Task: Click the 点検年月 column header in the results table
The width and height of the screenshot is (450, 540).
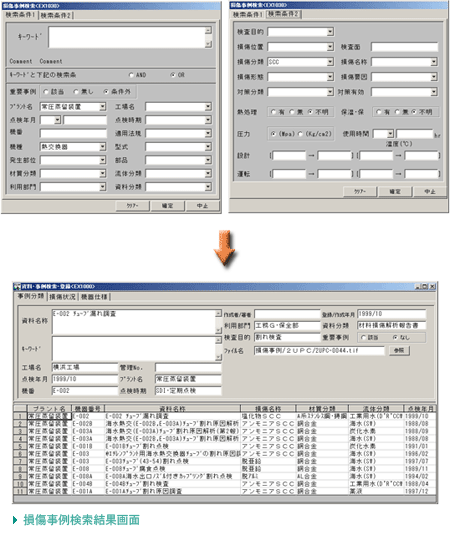Action: pos(420,409)
